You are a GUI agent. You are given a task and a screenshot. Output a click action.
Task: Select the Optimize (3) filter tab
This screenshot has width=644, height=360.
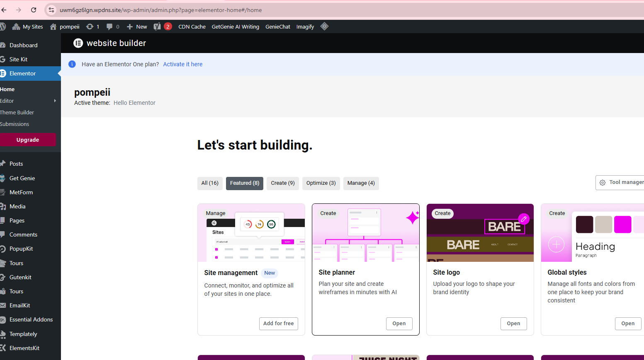[x=321, y=183]
